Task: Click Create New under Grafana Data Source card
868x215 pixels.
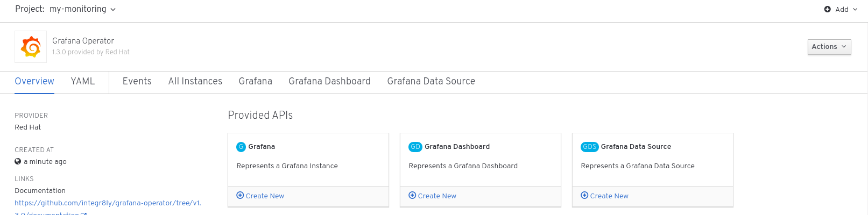Action: pyautogui.click(x=605, y=196)
